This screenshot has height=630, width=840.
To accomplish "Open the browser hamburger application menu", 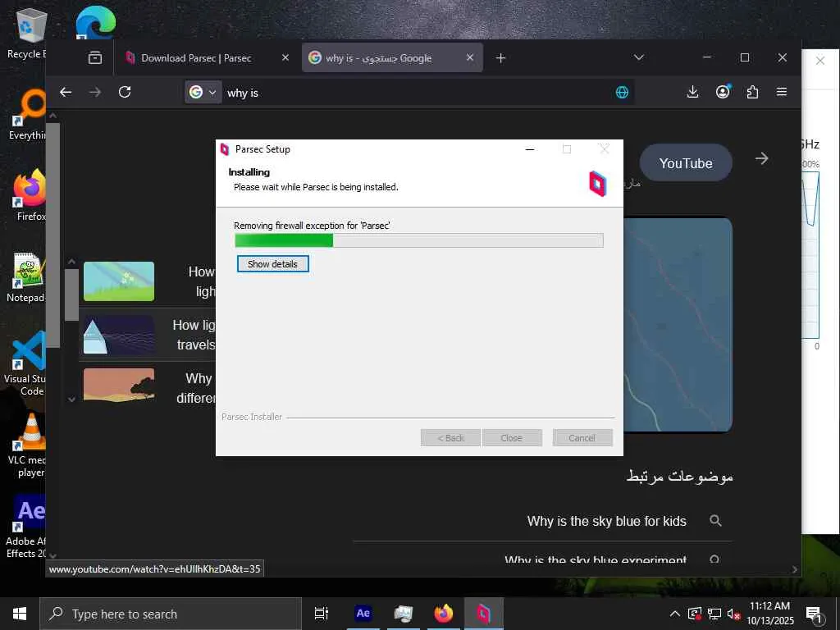I will coord(782,92).
